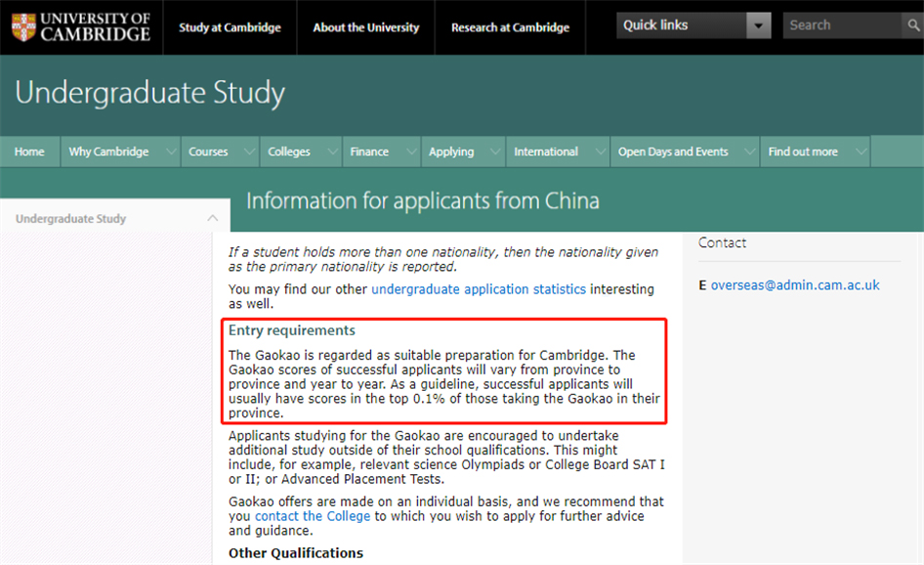Image resolution: width=924 pixels, height=565 pixels.
Task: Click the Entry requirements heading
Action: pos(292,330)
